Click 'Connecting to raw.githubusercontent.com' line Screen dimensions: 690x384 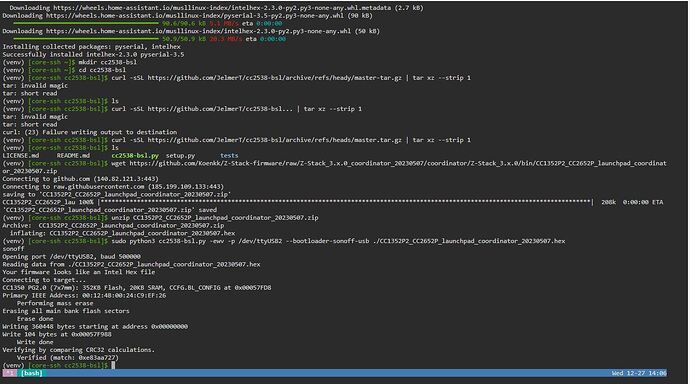pos(113,187)
